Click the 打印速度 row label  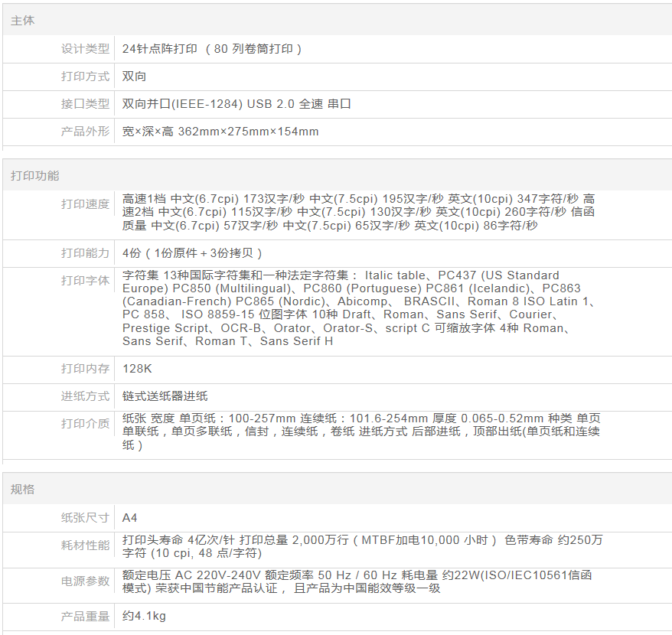pyautogui.click(x=85, y=204)
